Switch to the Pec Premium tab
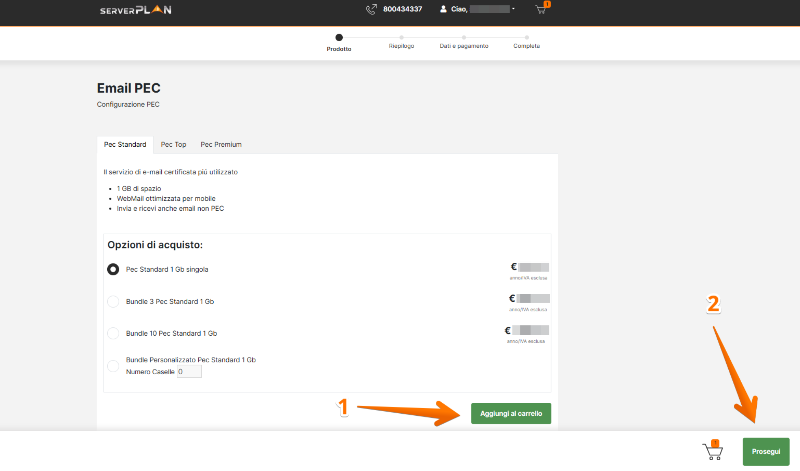The width and height of the screenshot is (800, 471). point(221,145)
